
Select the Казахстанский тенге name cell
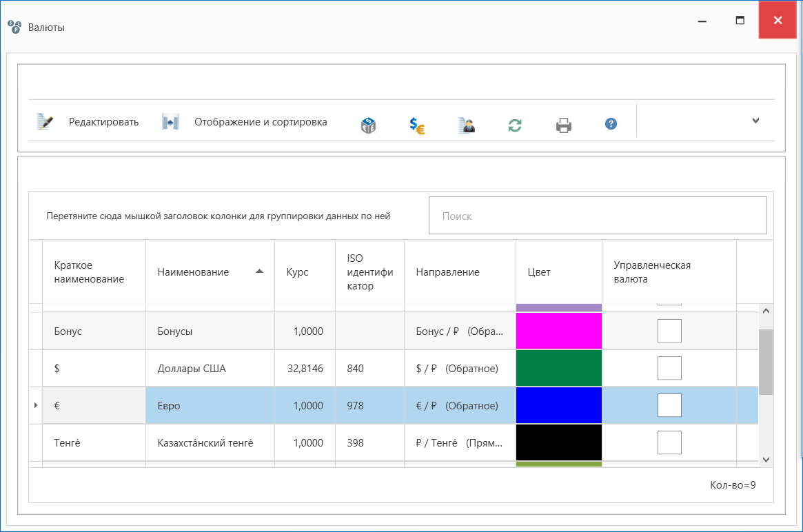pos(210,442)
